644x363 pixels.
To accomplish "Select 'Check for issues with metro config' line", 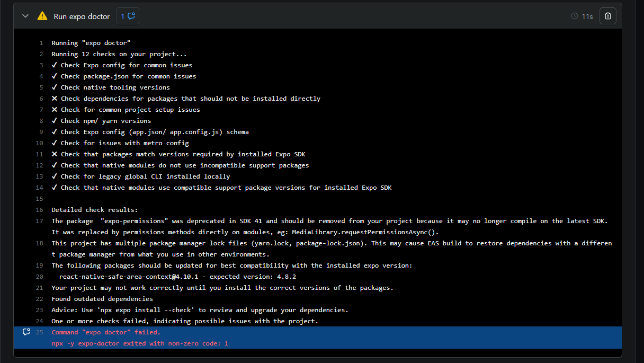I will (120, 143).
